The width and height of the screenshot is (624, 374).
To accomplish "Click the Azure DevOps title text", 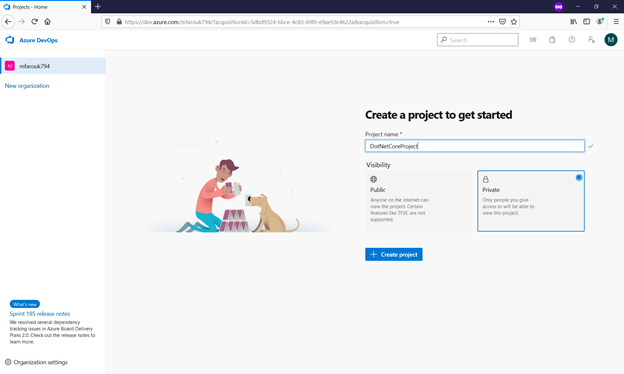I will 38,40.
